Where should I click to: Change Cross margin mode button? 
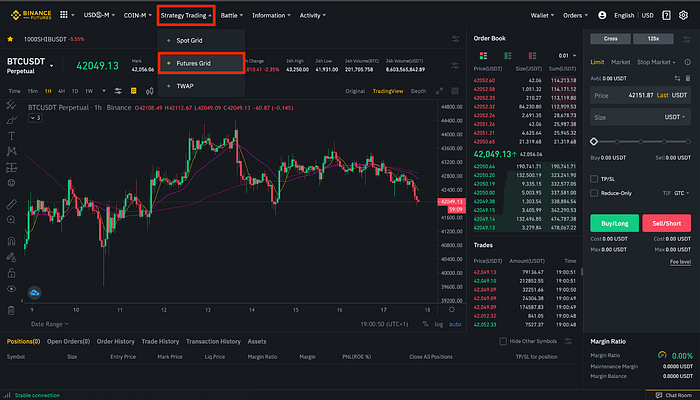(x=610, y=39)
